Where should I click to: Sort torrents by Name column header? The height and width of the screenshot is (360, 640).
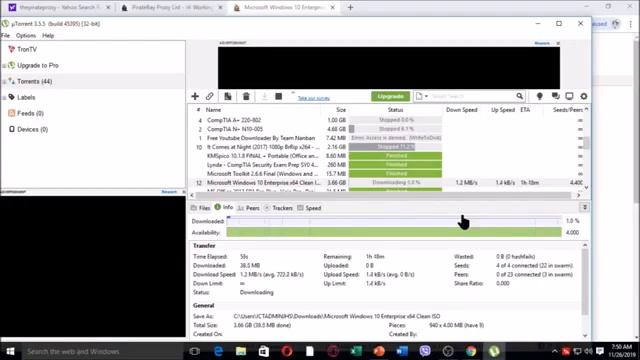[x=213, y=110]
